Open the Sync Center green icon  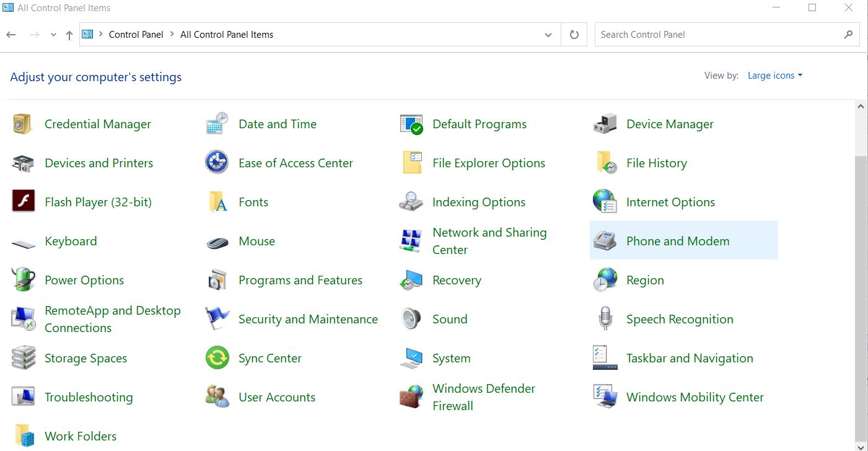(x=217, y=358)
